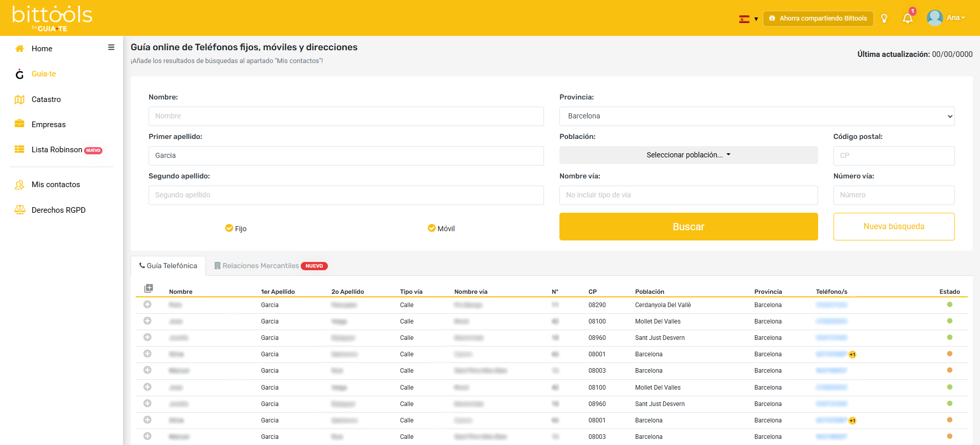The image size is (980, 445).
Task: Open Empresas in the sidebar
Action: pos(49,125)
